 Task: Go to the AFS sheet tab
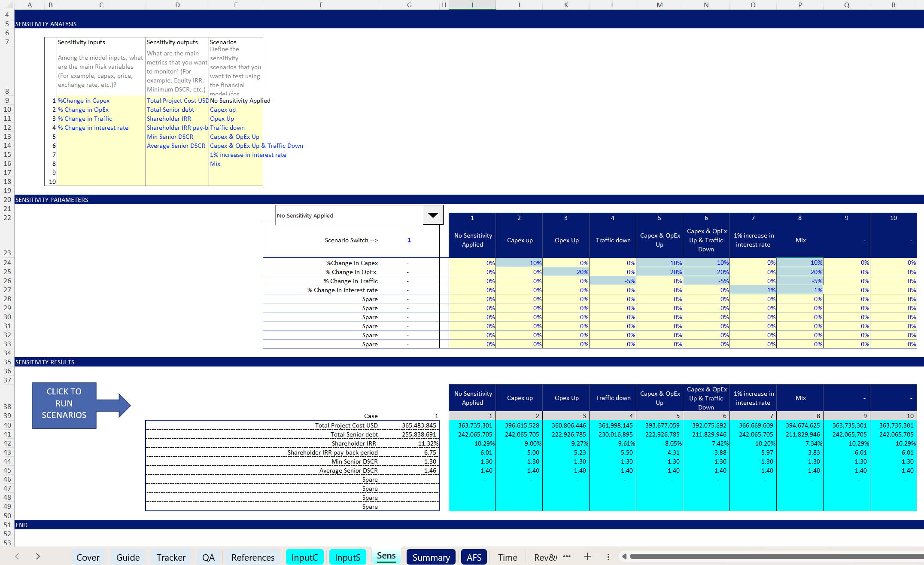(474, 557)
